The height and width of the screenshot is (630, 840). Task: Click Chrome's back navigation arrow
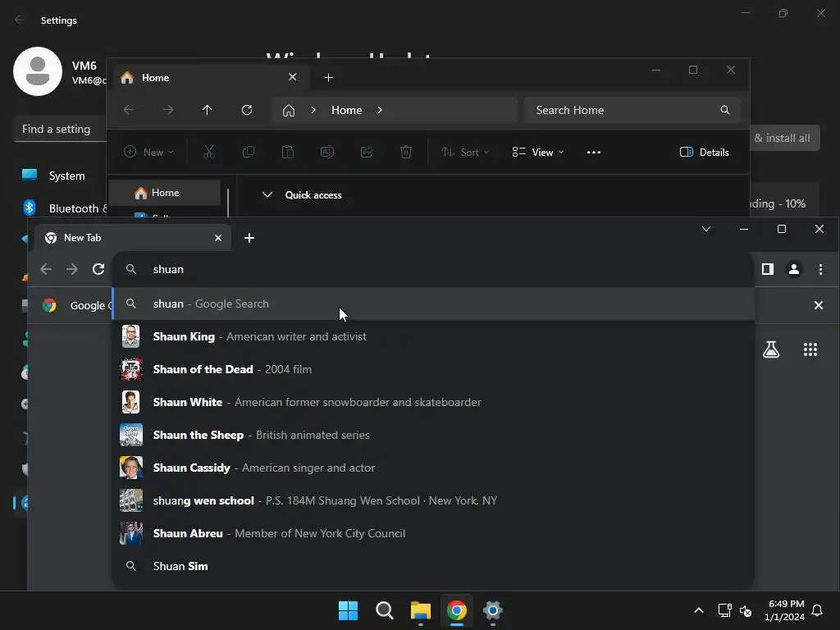(x=46, y=269)
